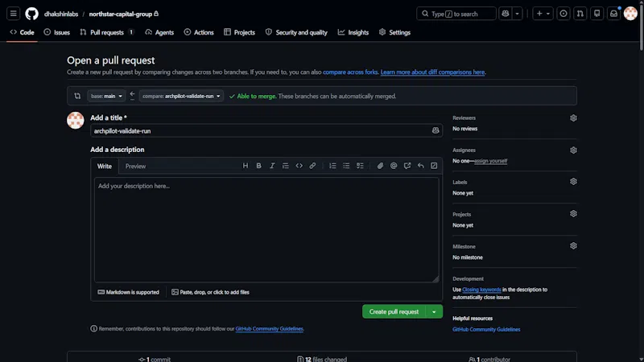Expand the base: main branch dropdown
The image size is (644, 362).
[106, 96]
